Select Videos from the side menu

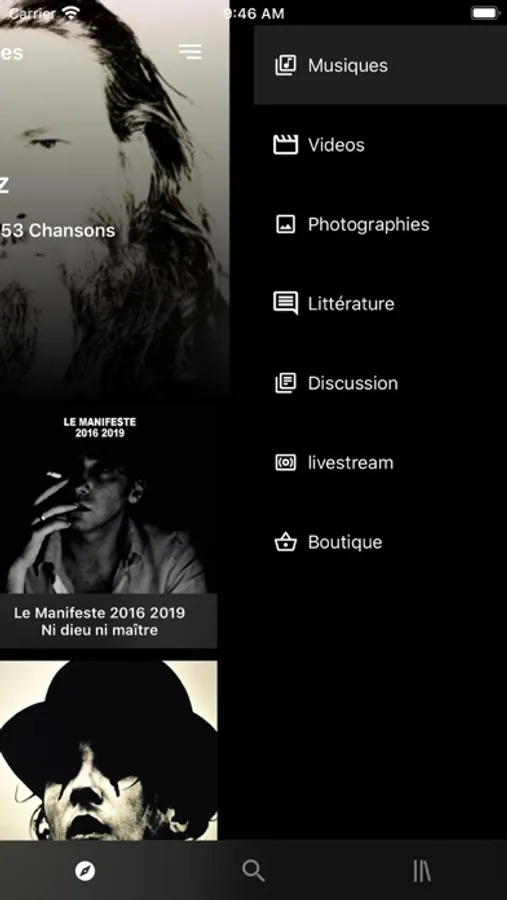pyautogui.click(x=380, y=145)
